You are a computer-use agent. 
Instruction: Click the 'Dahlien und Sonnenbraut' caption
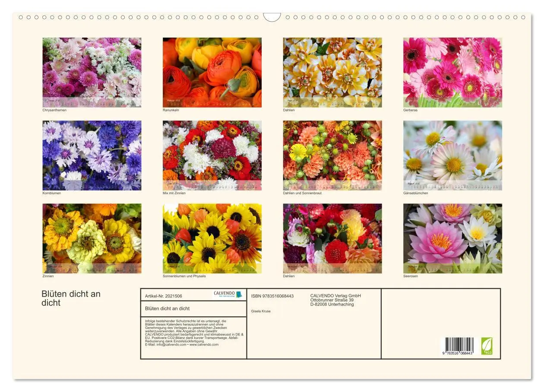pyautogui.click(x=302, y=193)
